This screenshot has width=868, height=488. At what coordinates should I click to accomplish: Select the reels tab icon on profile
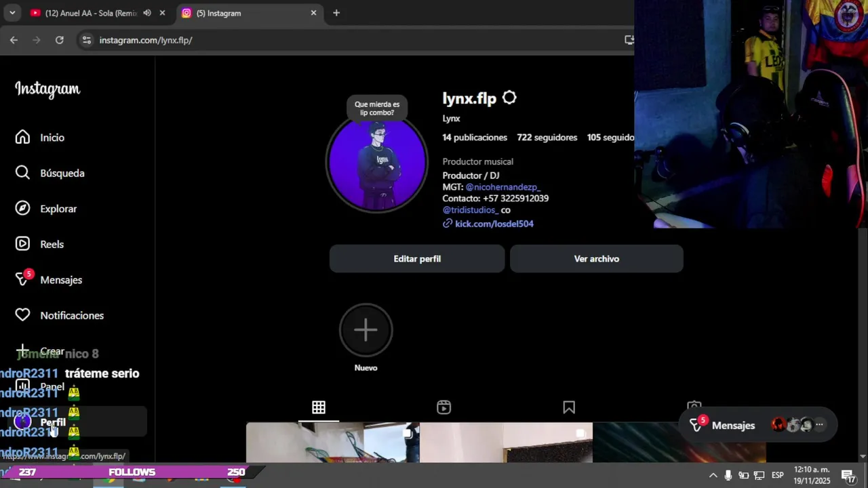point(443,407)
